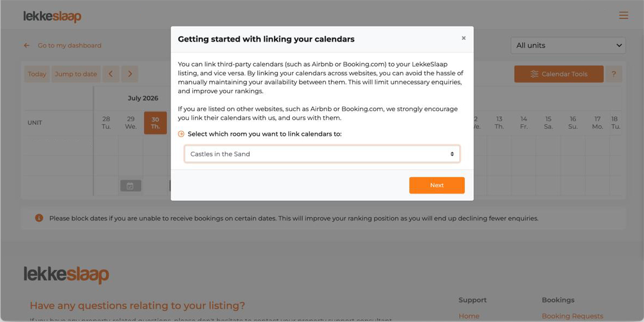Follow the Go to my dashboard link

69,46
